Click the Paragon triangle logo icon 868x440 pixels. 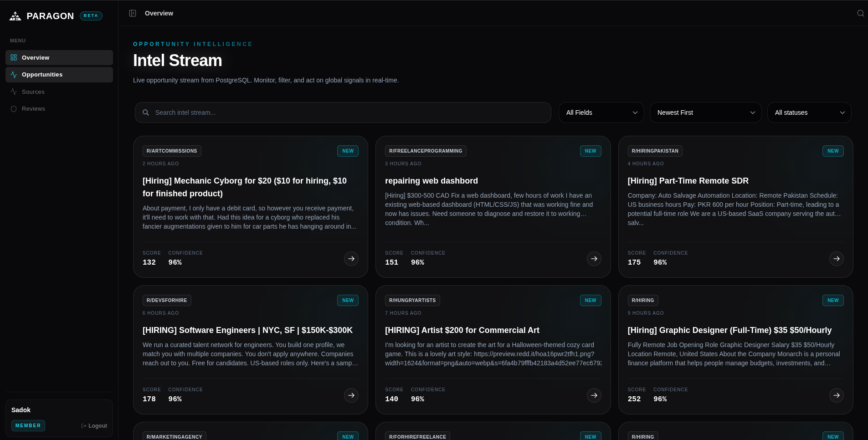(x=15, y=16)
